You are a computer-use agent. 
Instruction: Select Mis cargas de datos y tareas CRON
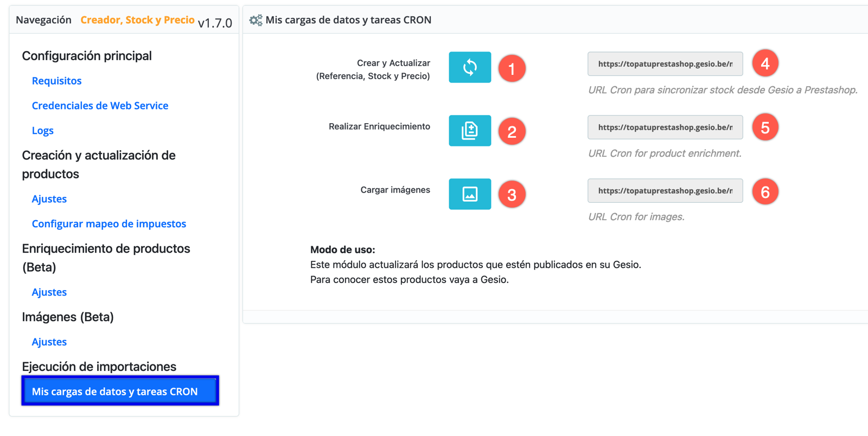[x=120, y=391]
